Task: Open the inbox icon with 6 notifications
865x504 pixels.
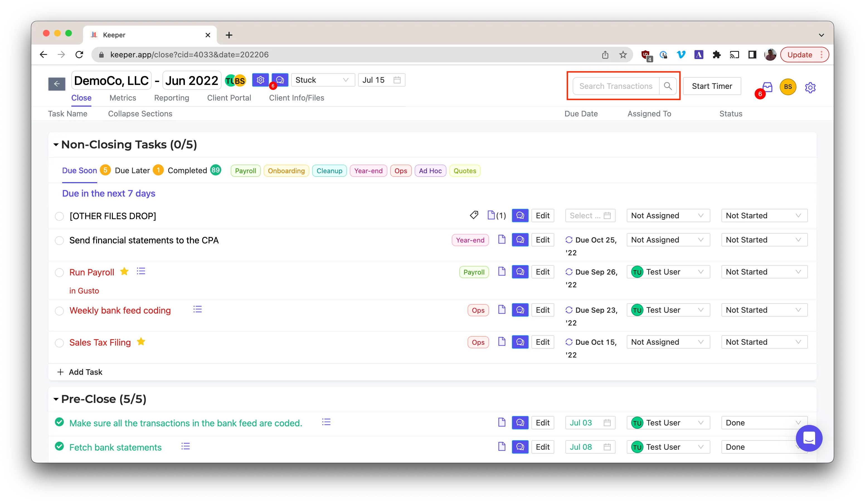Action: pos(767,87)
